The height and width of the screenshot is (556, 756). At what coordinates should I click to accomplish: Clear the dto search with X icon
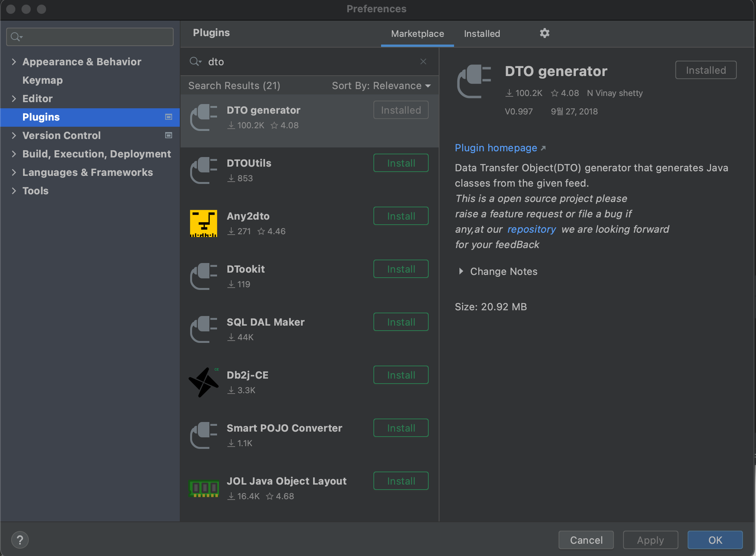(423, 61)
